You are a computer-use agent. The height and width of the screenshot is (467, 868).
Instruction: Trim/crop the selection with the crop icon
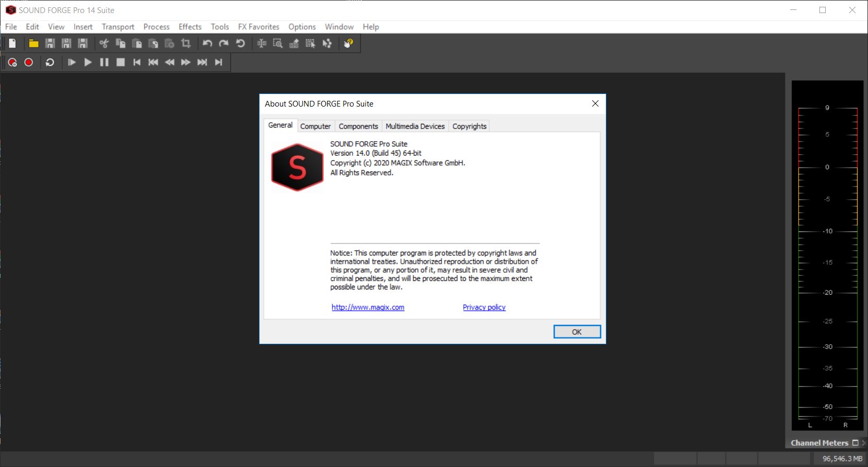(x=186, y=43)
